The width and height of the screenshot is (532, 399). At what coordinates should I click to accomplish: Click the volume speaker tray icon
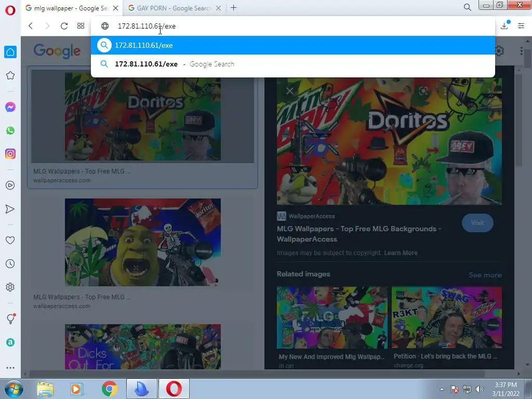pyautogui.click(x=480, y=389)
